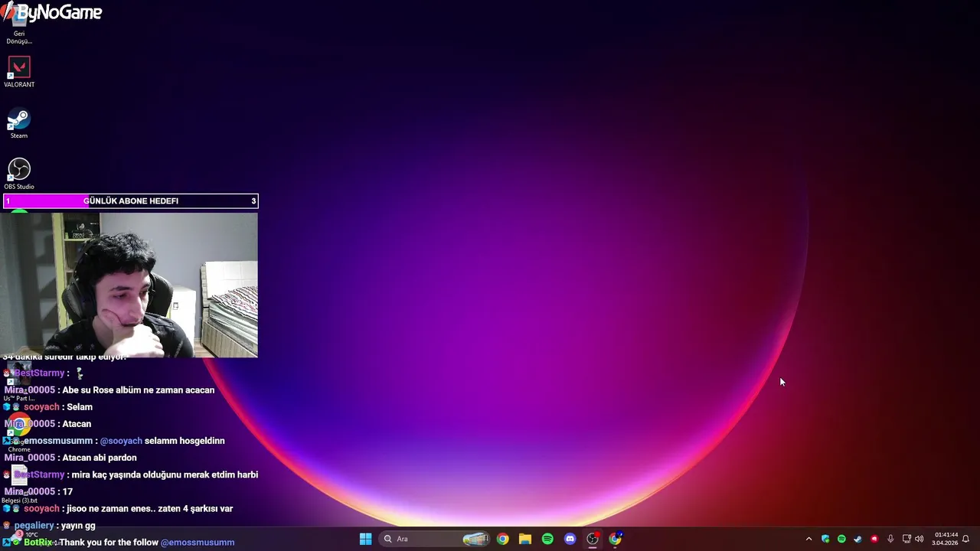Click '@emossmusumm' in BotRix follow message

pos(198,543)
